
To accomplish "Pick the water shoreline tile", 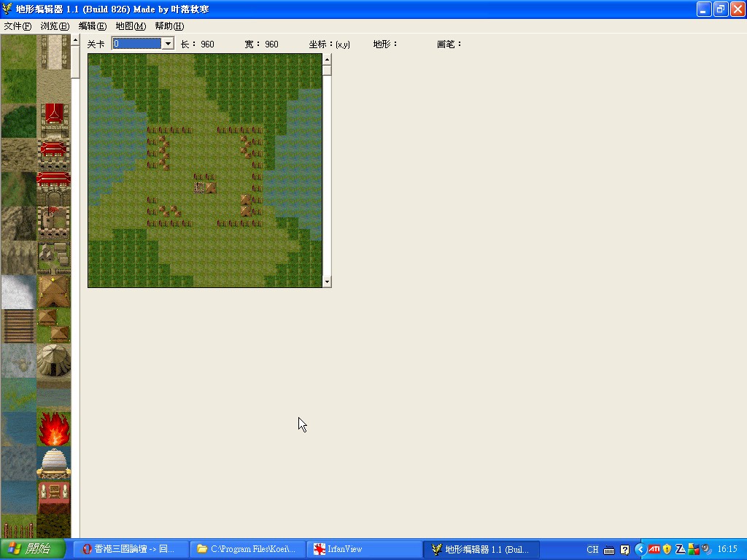I will coord(18,429).
